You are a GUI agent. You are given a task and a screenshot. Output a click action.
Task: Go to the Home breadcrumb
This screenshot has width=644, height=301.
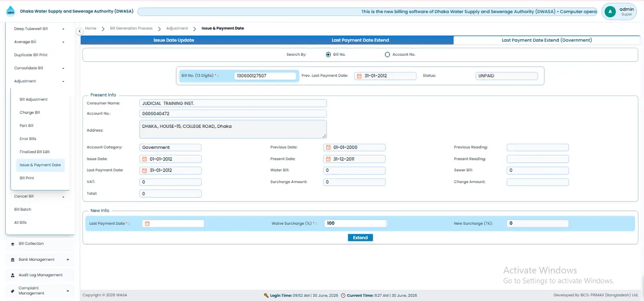91,29
